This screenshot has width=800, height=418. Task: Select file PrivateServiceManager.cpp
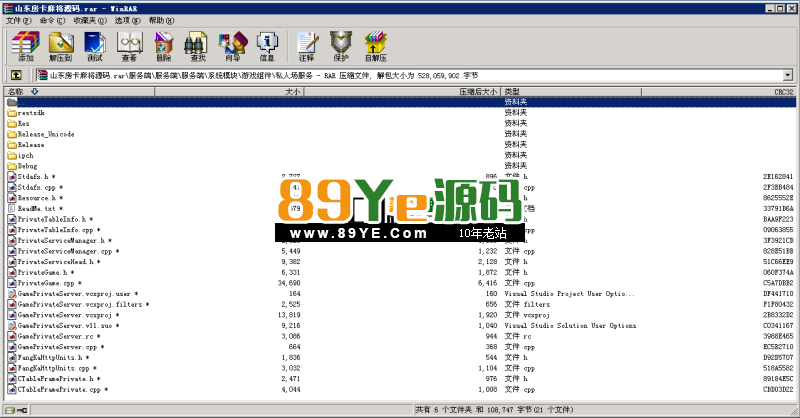65,251
